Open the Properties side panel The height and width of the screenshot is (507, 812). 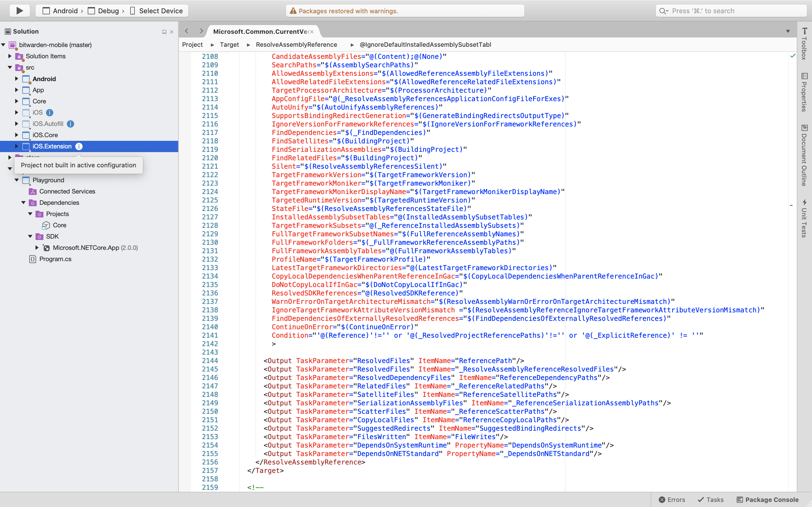tap(804, 92)
